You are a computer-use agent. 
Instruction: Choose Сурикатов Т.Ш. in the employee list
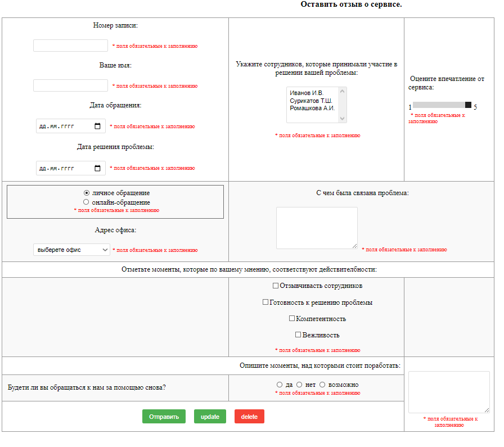pos(311,101)
